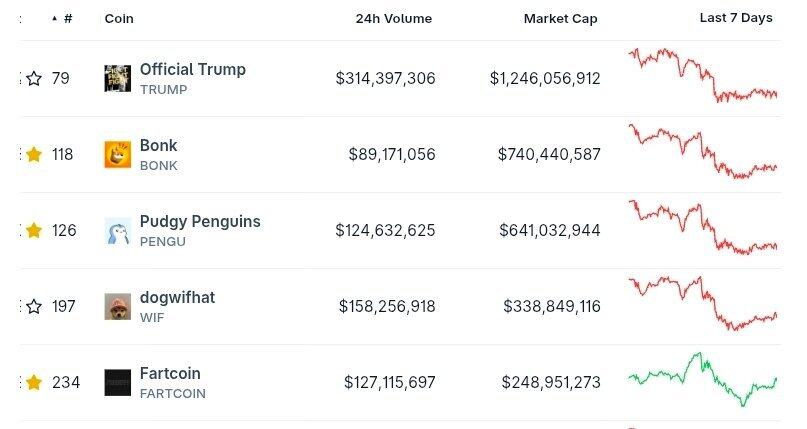Click the dogwifhat coin logo
This screenshot has height=429, width=807.
point(117,306)
